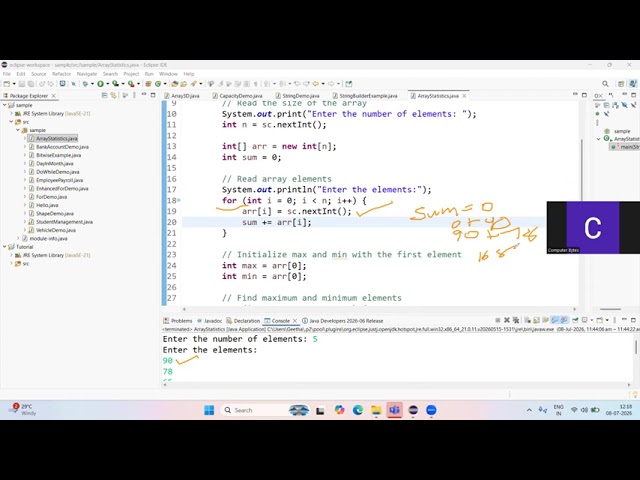The image size is (640, 480).
Task: Click the Forward navigation arrow in toolbar
Action: click(x=331, y=84)
